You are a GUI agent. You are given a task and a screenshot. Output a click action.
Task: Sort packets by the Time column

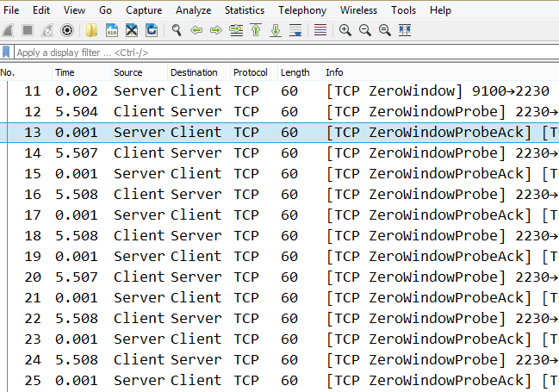coord(65,72)
